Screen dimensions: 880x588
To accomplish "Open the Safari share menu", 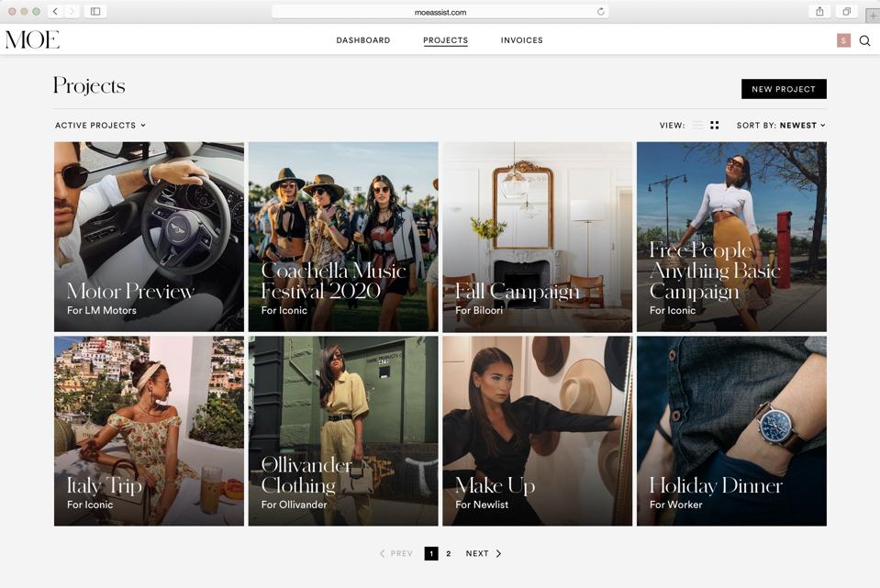I will [819, 12].
